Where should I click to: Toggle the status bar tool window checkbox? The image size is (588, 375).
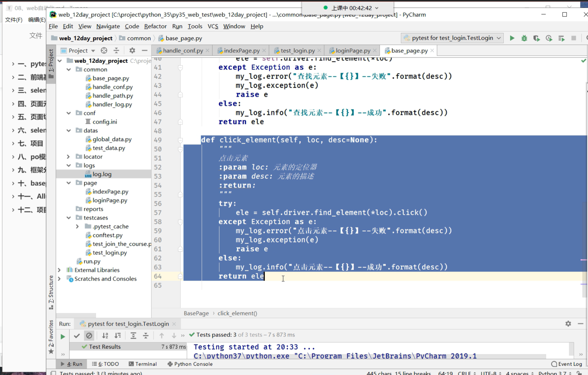coord(53,373)
